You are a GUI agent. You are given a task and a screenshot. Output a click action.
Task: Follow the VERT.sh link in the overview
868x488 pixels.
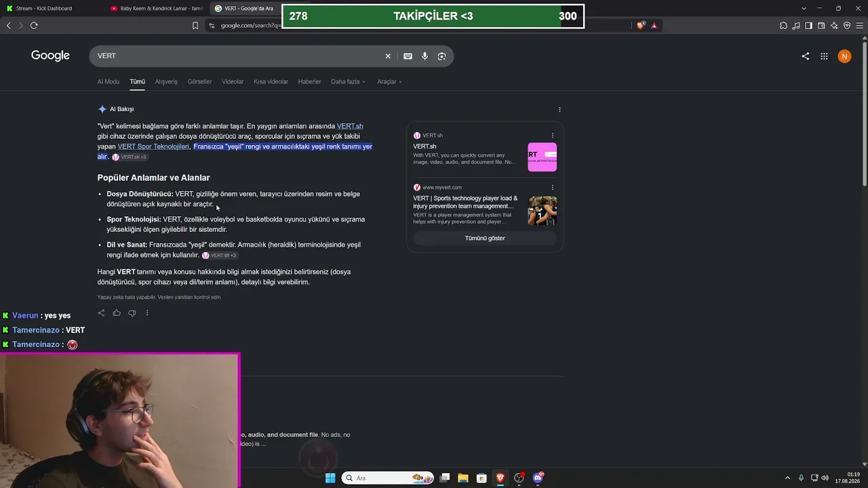350,126
